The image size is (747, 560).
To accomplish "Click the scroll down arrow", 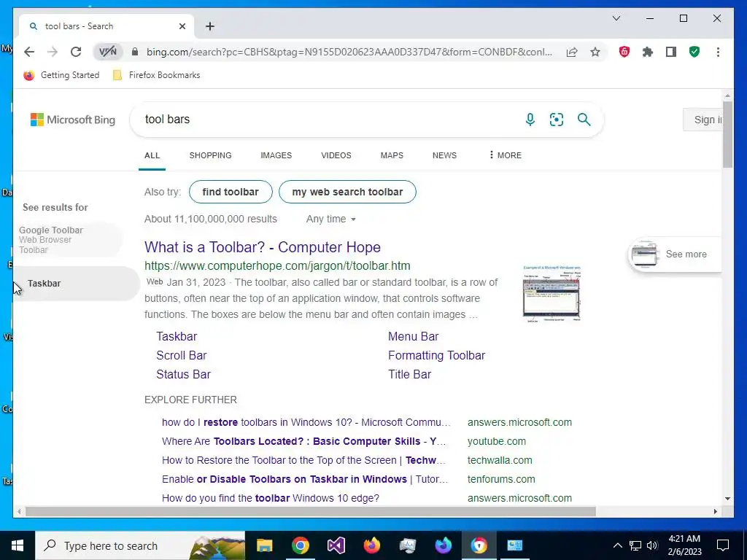I will pyautogui.click(x=727, y=499).
